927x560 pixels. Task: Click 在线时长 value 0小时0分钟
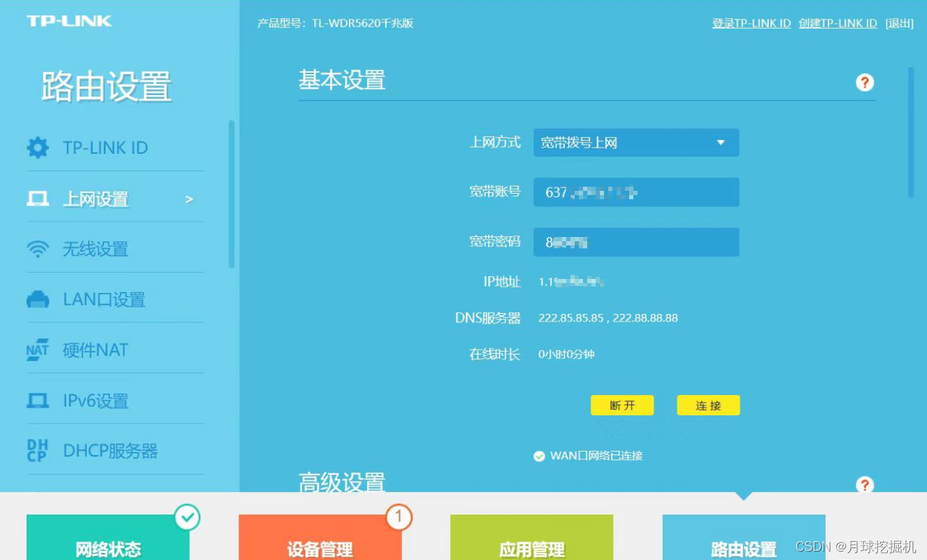pos(566,354)
